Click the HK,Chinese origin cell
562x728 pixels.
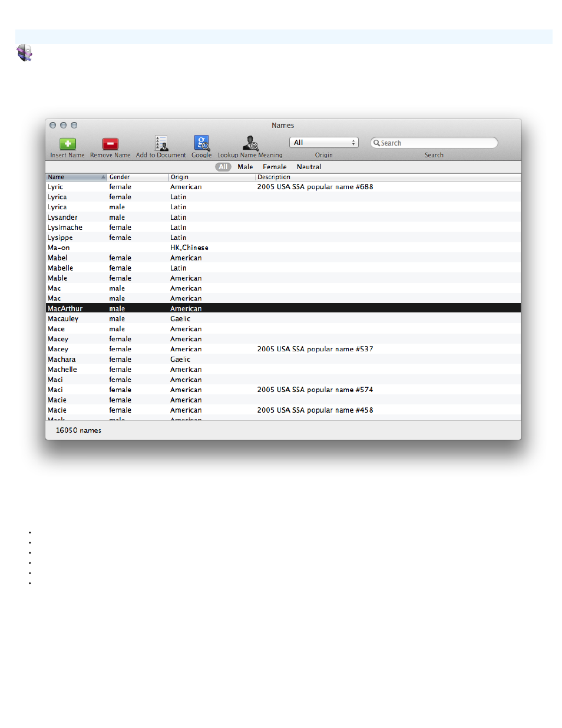pyautogui.click(x=189, y=248)
